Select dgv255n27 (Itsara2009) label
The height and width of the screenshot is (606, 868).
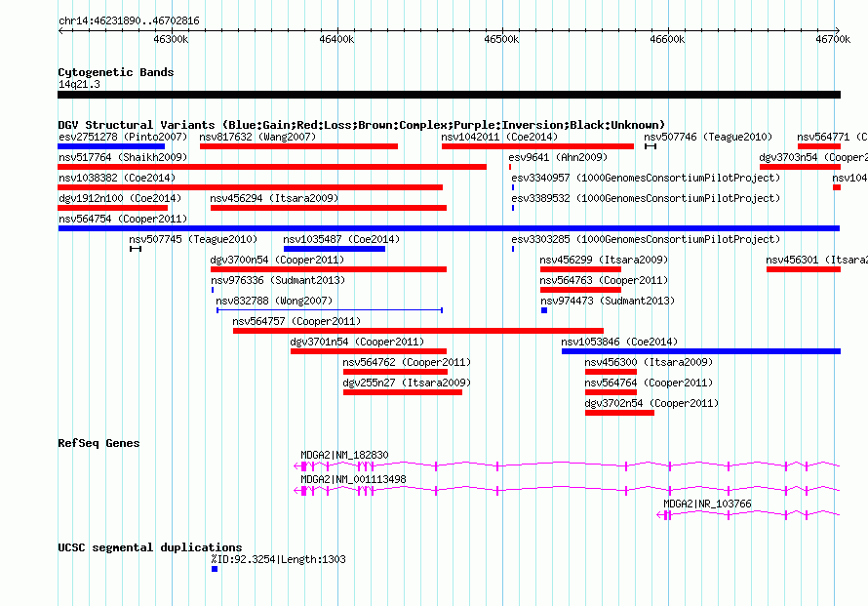coord(407,383)
